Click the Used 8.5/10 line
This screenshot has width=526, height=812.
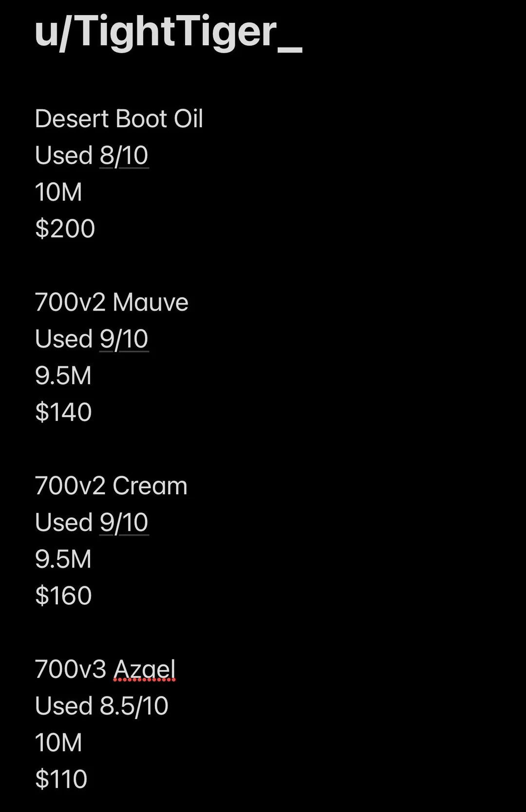coord(102,706)
